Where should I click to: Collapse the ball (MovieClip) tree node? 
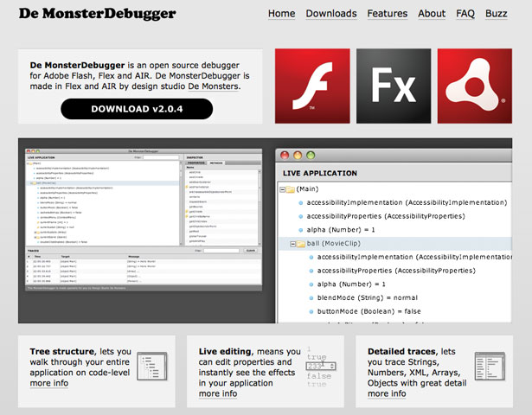click(x=292, y=244)
